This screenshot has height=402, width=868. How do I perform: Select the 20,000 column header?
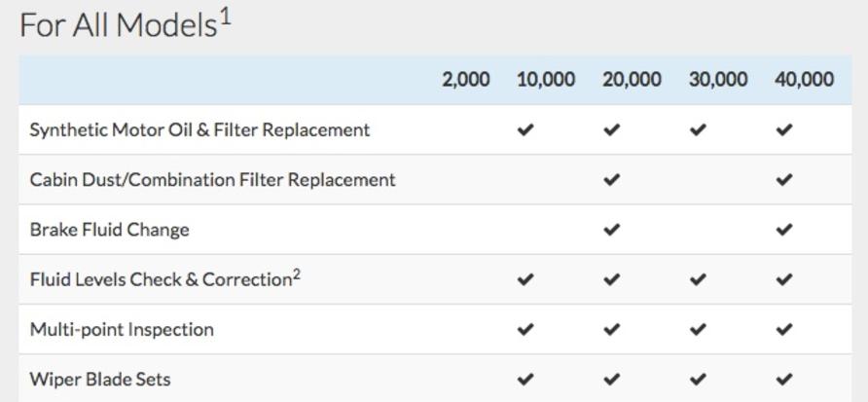632,80
